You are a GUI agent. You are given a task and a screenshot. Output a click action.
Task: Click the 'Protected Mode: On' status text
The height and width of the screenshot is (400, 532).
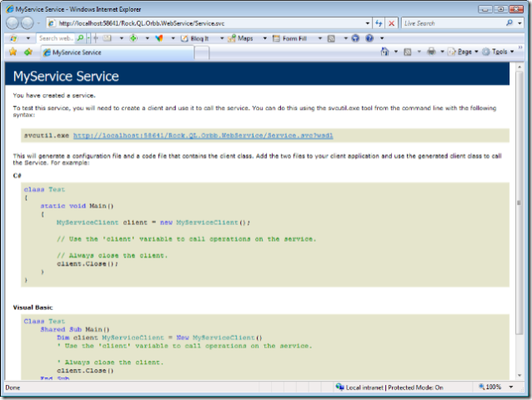point(415,387)
